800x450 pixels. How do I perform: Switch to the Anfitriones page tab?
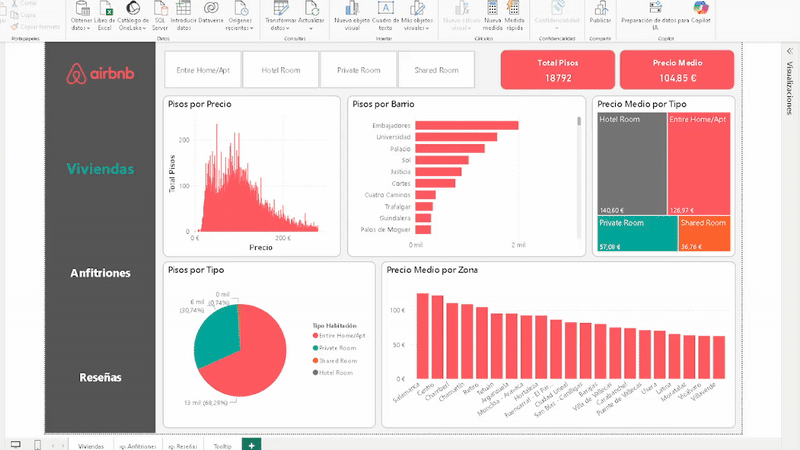coord(138,444)
